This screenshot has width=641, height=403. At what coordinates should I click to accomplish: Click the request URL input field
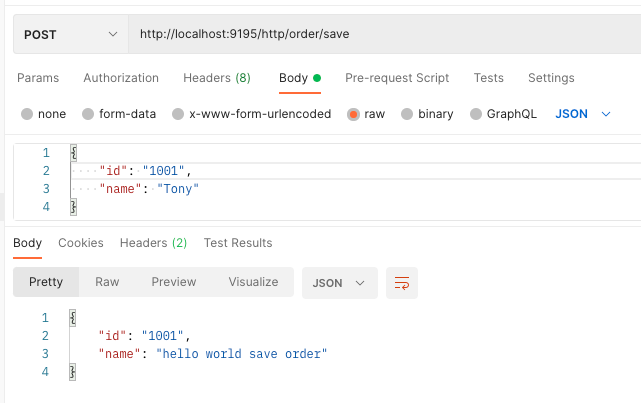[x=380, y=34]
